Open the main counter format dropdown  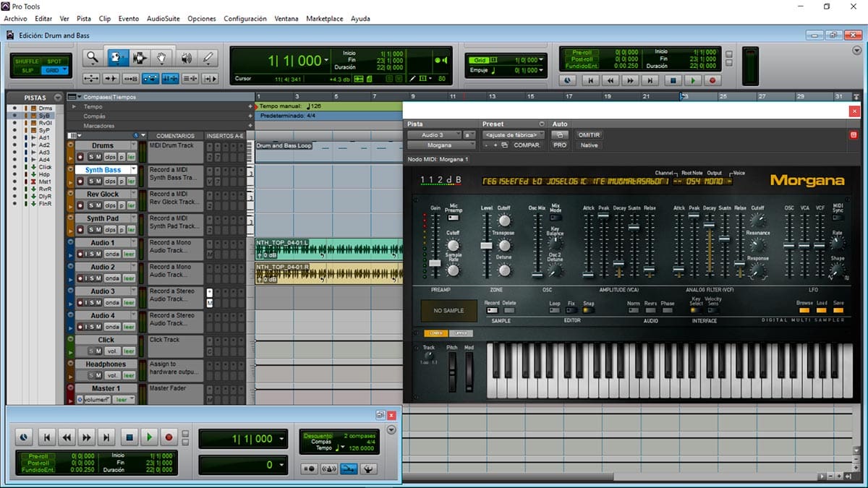(327, 61)
